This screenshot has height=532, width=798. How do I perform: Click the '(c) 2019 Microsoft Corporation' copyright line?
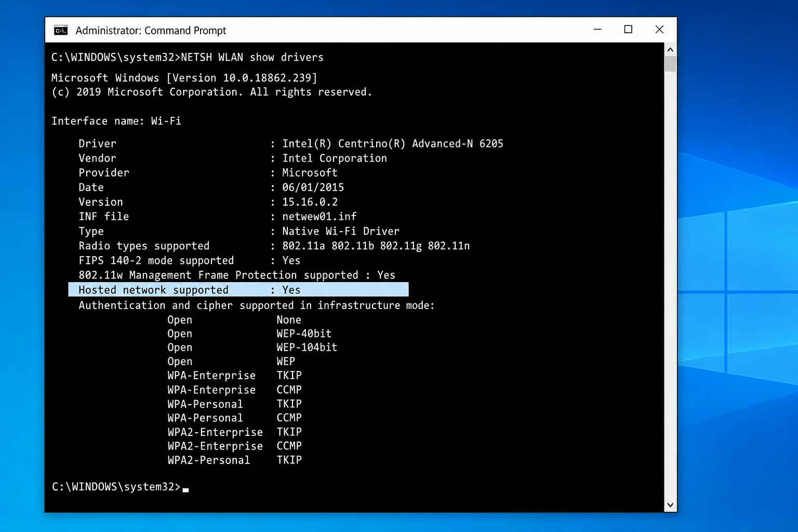(x=211, y=92)
